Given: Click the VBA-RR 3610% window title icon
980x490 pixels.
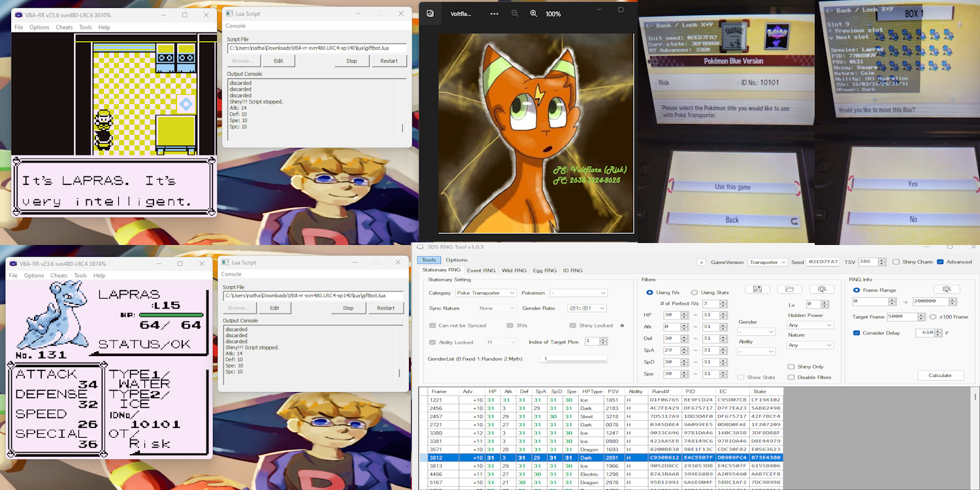Looking at the screenshot, I should 18,15.
